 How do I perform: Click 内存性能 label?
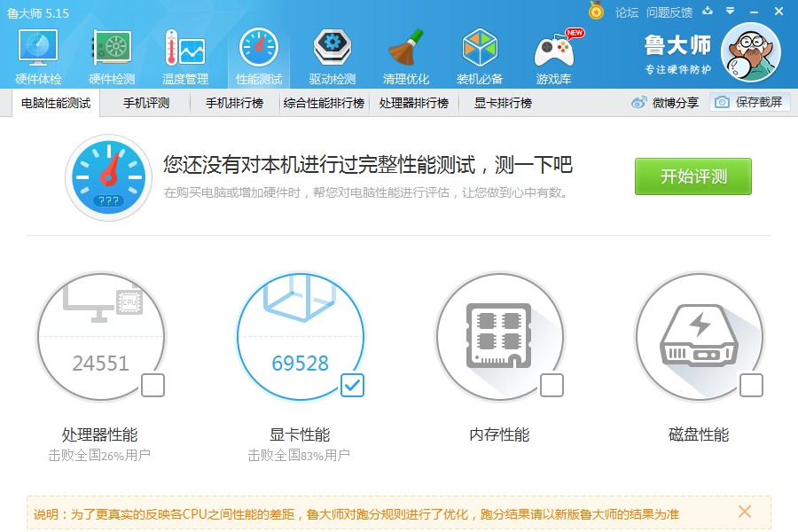499,434
